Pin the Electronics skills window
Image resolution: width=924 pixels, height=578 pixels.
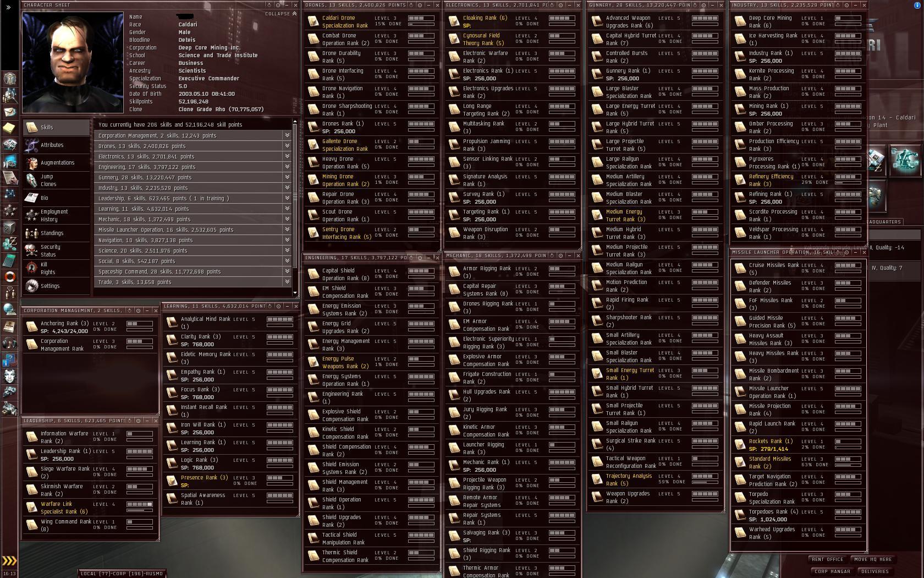point(562,5)
